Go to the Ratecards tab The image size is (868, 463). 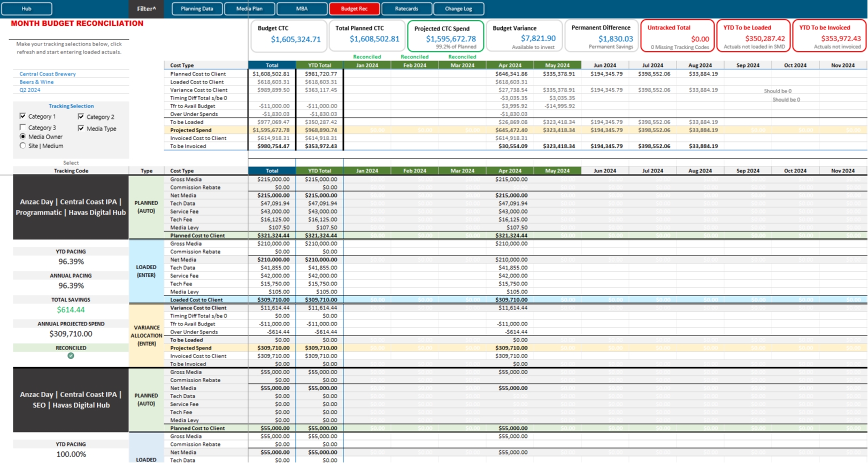pyautogui.click(x=406, y=9)
